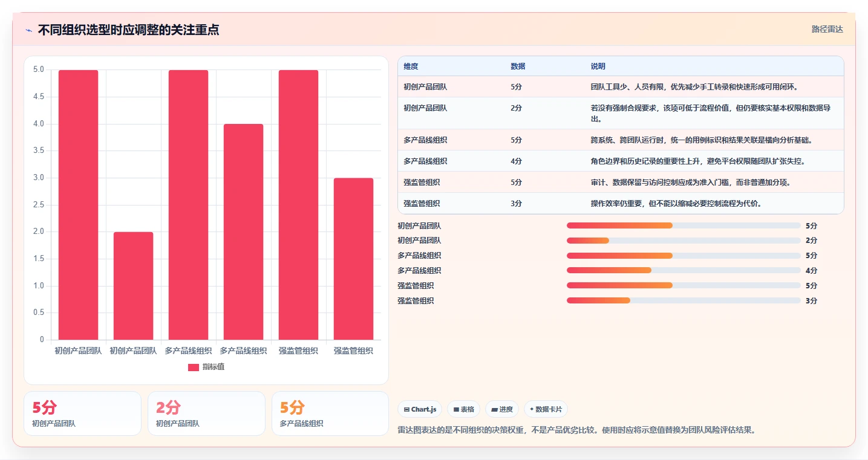Click the 多产品线组织 chart bar reaching 5.0

189,205
